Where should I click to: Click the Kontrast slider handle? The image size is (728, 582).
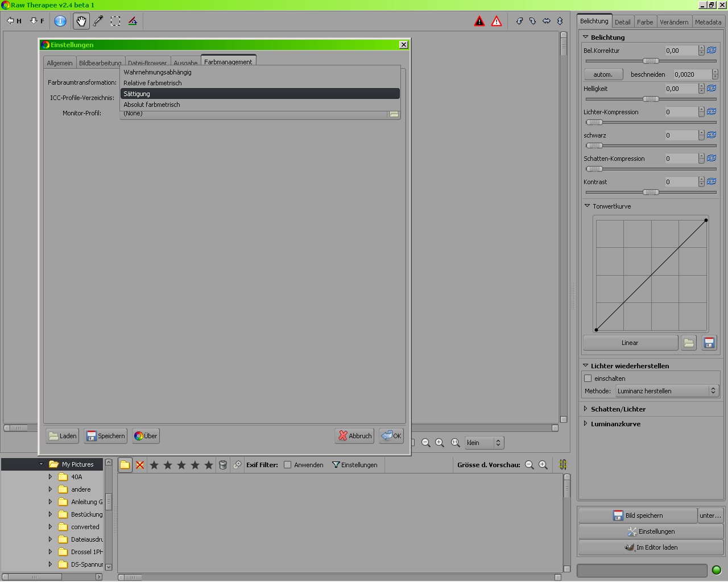[x=651, y=193]
